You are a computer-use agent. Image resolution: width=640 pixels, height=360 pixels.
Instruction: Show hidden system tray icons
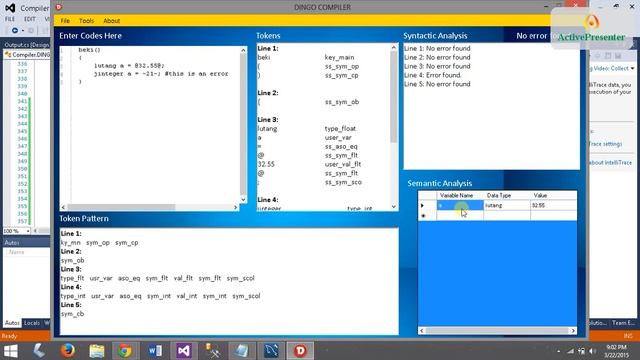558,351
